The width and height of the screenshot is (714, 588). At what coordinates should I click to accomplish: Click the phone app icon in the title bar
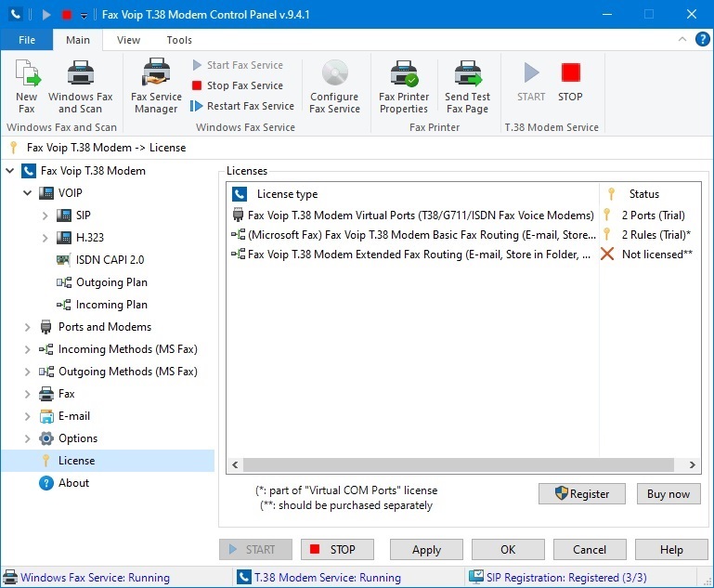[x=16, y=15]
